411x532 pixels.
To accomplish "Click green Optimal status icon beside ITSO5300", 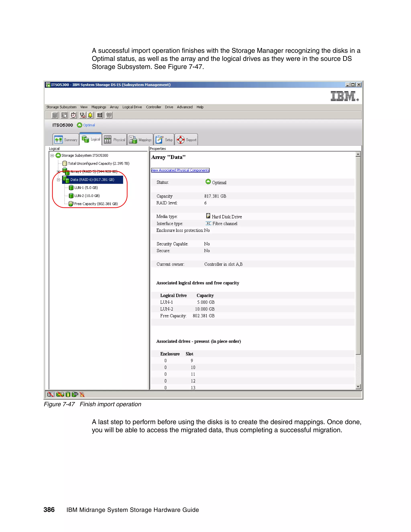I will click(80, 125).
